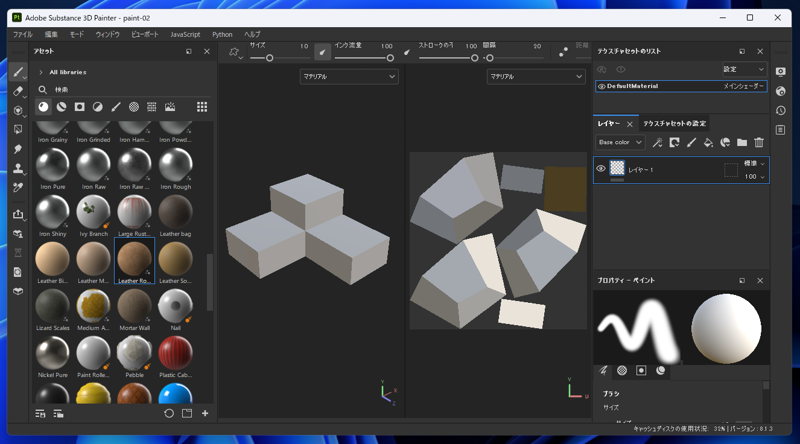This screenshot has width=800, height=444.
Task: Toggle asset grid view size
Action: click(202, 107)
